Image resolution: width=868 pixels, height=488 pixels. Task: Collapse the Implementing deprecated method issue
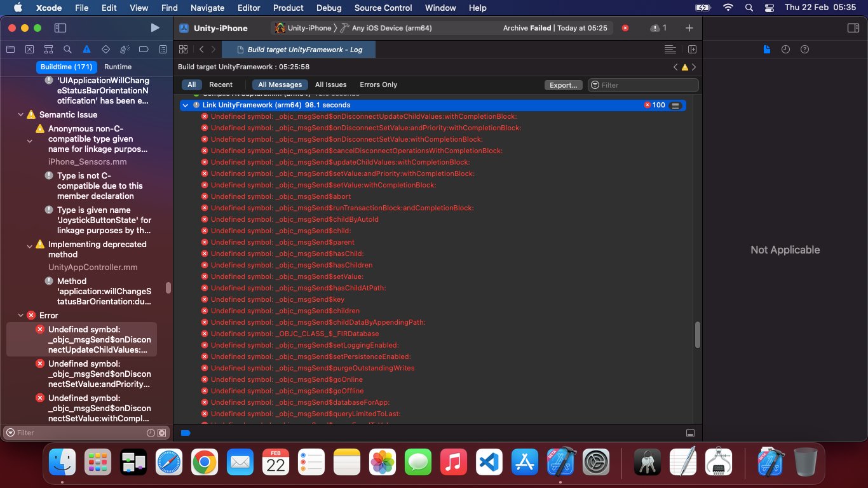(x=29, y=245)
